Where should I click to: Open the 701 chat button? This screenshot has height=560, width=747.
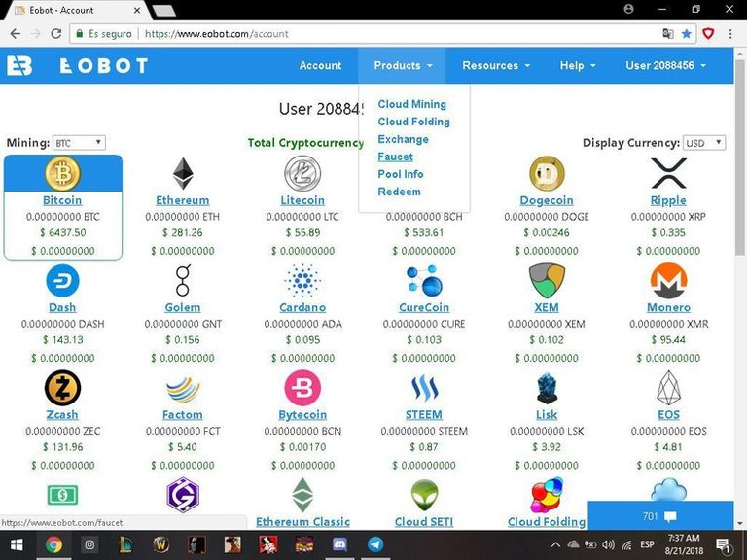click(x=660, y=515)
